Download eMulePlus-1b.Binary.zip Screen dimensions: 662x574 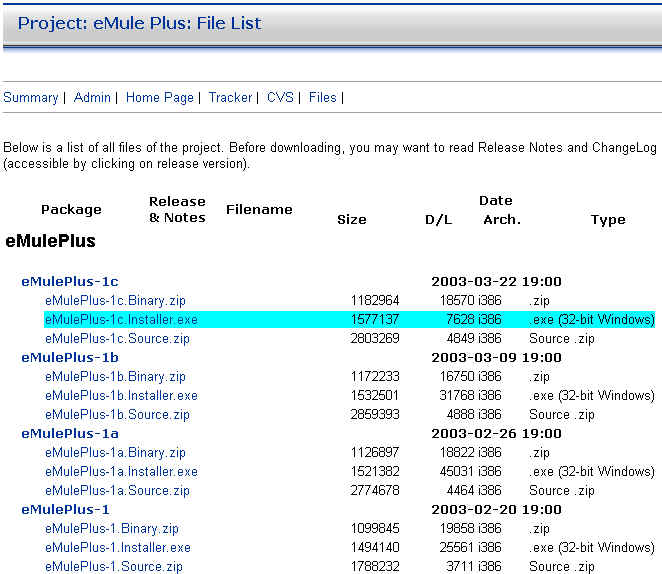(x=115, y=377)
